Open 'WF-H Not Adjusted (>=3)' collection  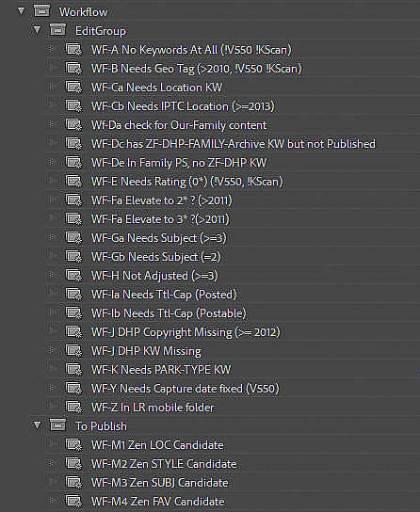point(154,276)
